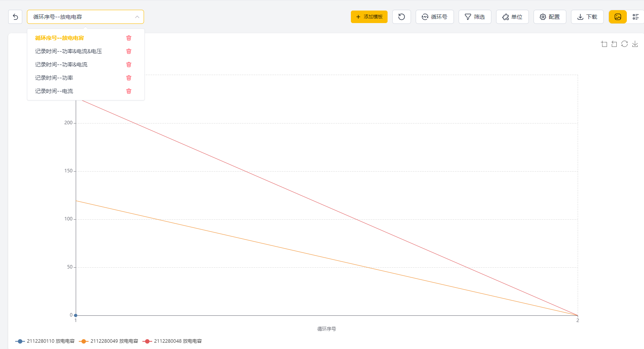This screenshot has width=644, height=349.
Task: Delete the 记录时间--电流 template
Action: [x=129, y=91]
